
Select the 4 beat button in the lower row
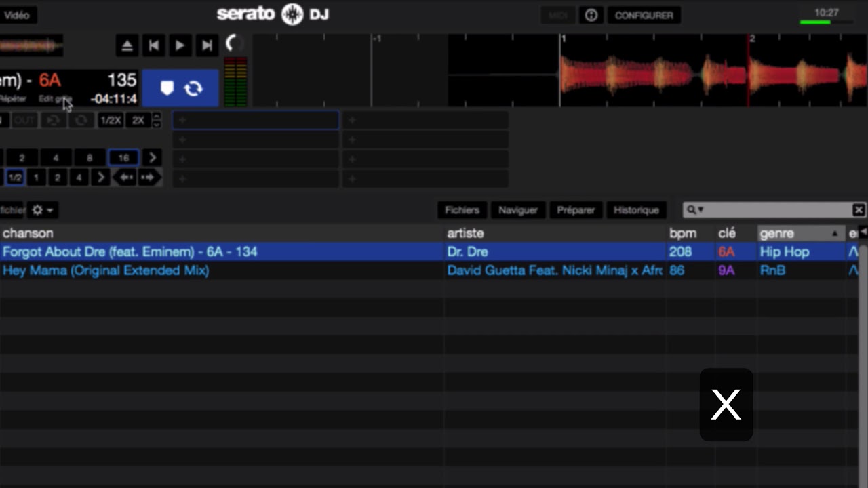79,178
